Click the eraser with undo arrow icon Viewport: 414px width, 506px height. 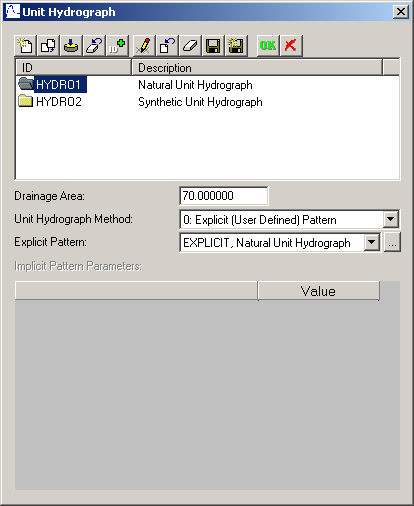coord(94,45)
